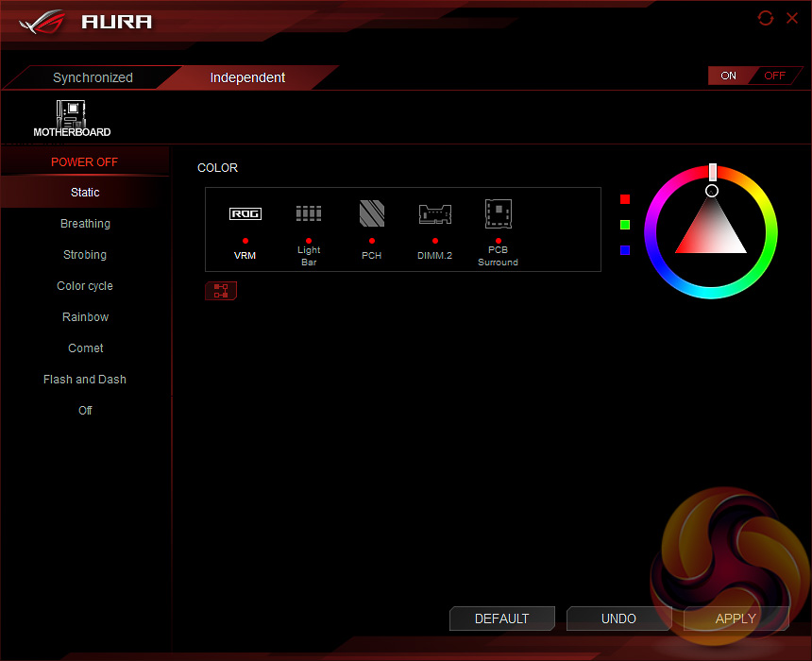
Task: Select the Strobing lighting effect
Action: tap(85, 254)
